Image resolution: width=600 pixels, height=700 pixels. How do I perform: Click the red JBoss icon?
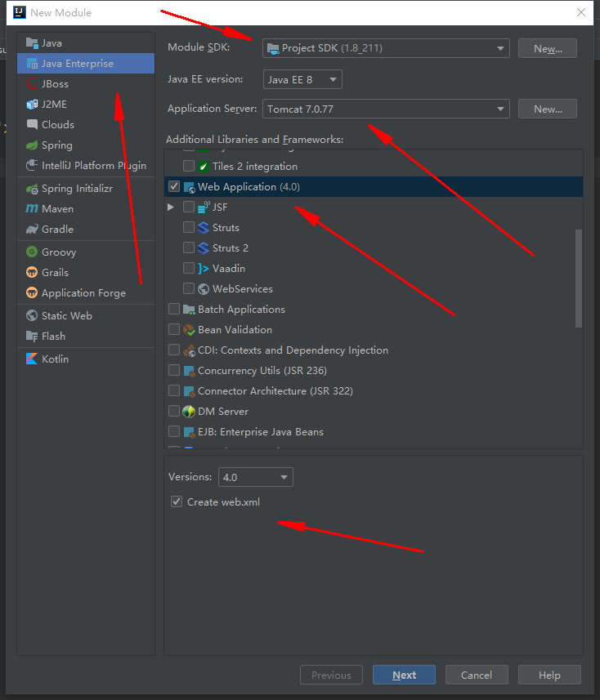point(32,83)
